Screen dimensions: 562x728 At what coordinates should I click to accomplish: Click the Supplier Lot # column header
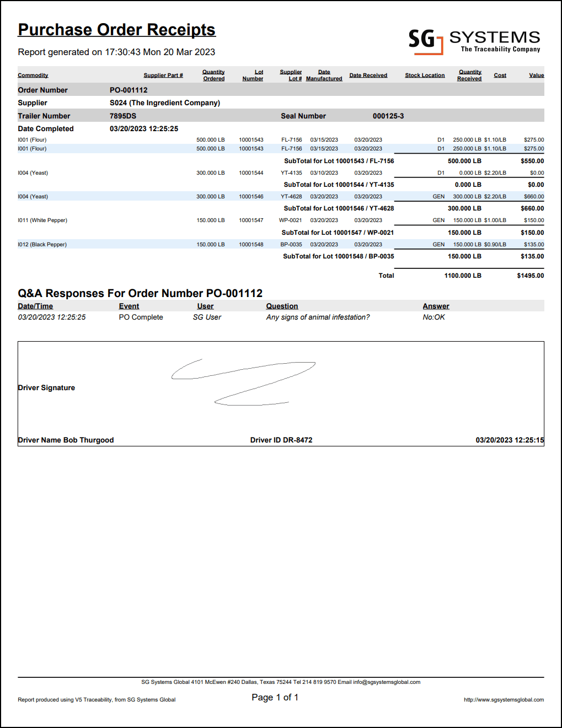tap(291, 75)
